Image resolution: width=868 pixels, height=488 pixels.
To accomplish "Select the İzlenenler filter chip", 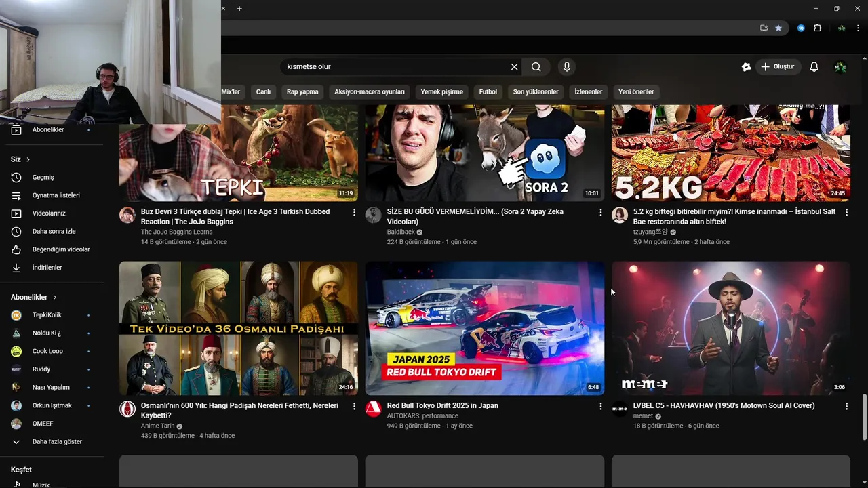I will point(589,91).
